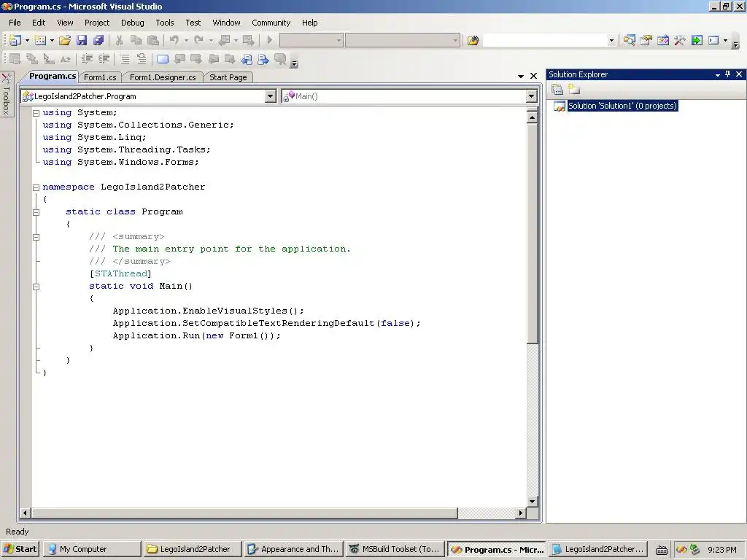This screenshot has height=560, width=747.
Task: Click the Decrease Indent icon
Action: pos(87,59)
